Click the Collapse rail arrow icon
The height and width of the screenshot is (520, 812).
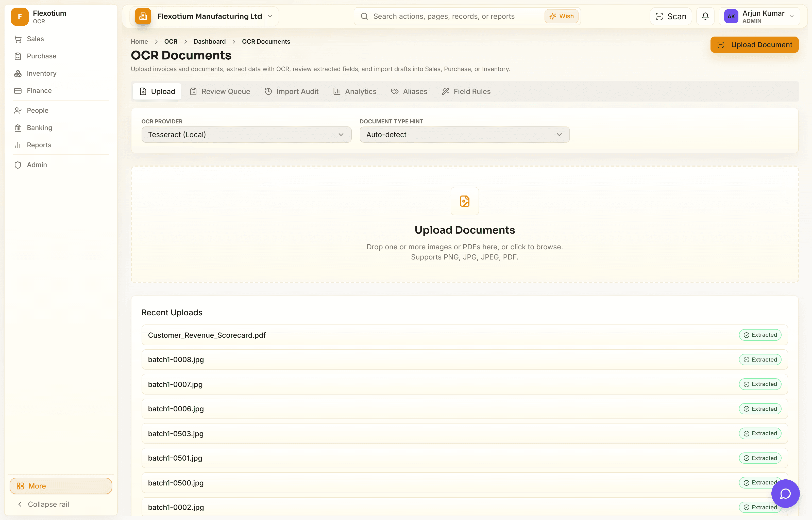pyautogui.click(x=20, y=504)
